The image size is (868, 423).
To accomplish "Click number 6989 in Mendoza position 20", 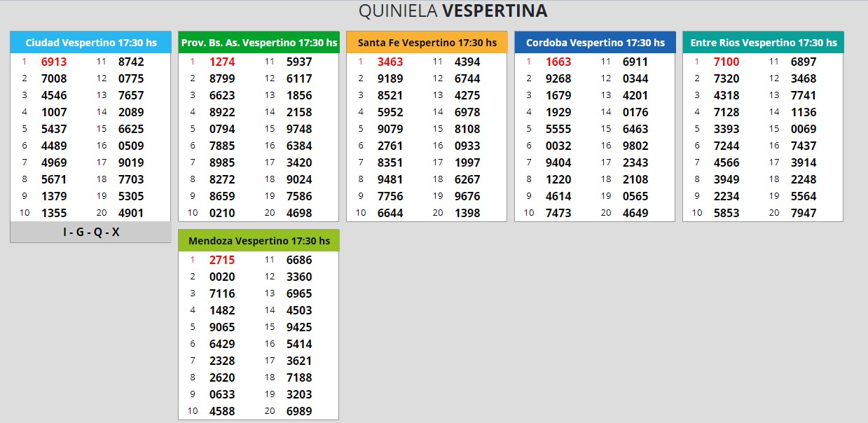I will [299, 411].
